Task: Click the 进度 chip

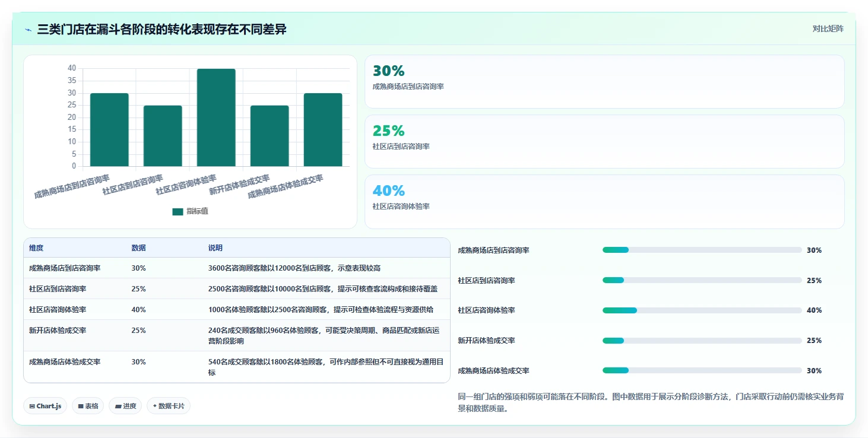Action: [125, 406]
